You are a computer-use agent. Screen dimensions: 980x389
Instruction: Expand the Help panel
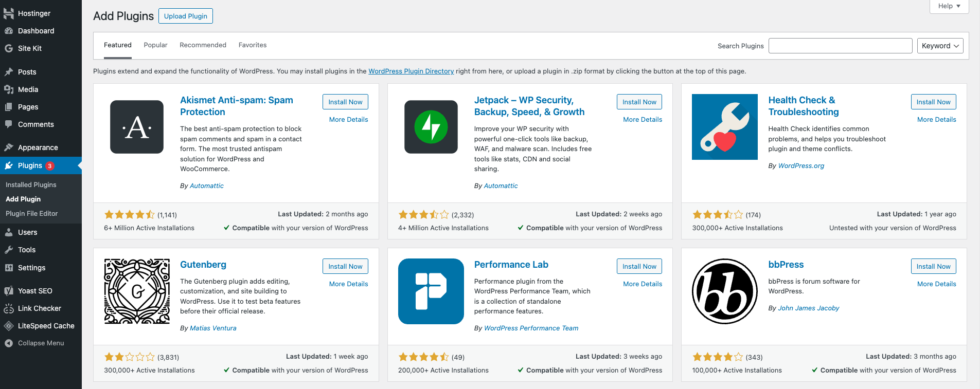coord(948,6)
